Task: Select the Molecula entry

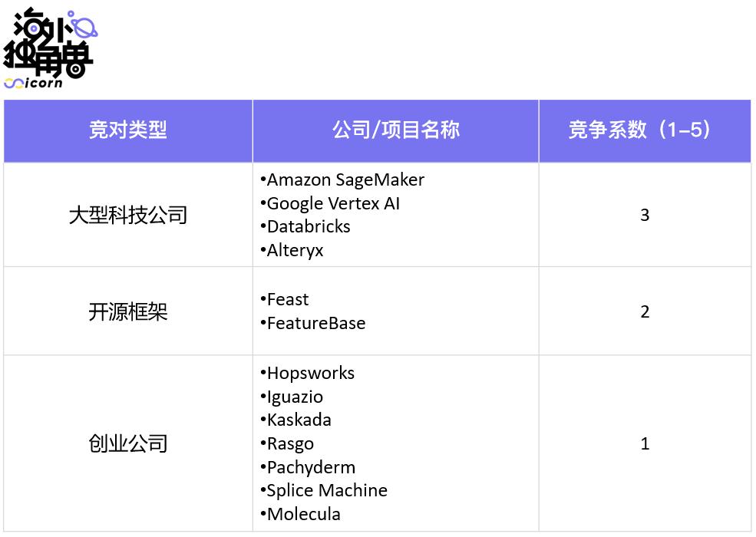Action: coord(303,514)
